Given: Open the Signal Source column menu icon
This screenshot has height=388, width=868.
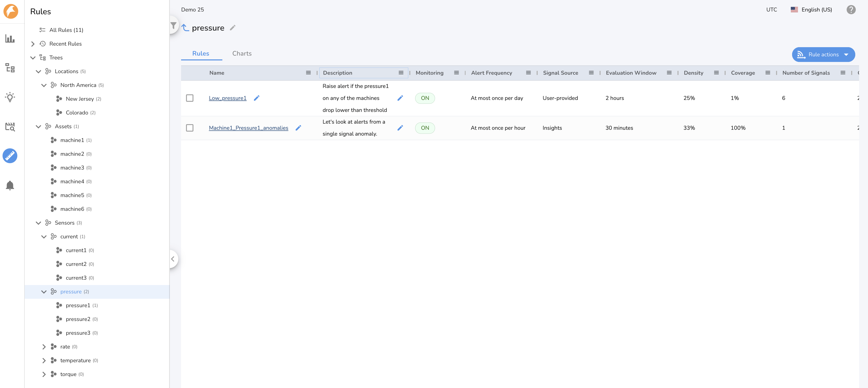Looking at the screenshot, I should click(591, 73).
